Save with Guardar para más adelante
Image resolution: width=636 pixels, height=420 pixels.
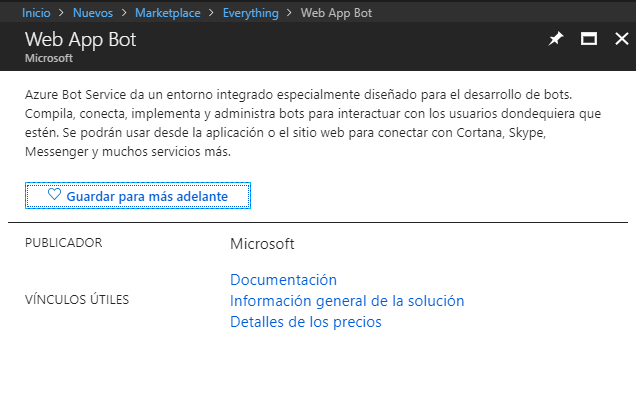click(x=138, y=196)
